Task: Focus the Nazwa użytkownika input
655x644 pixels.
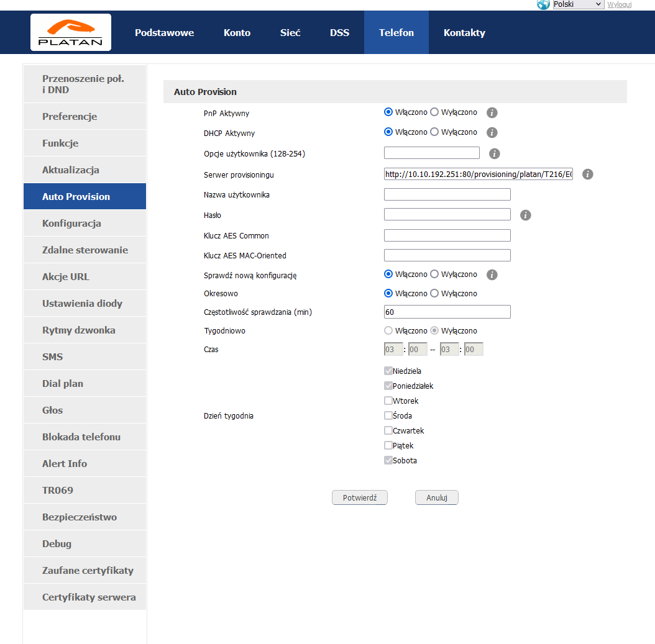Action: pos(447,194)
